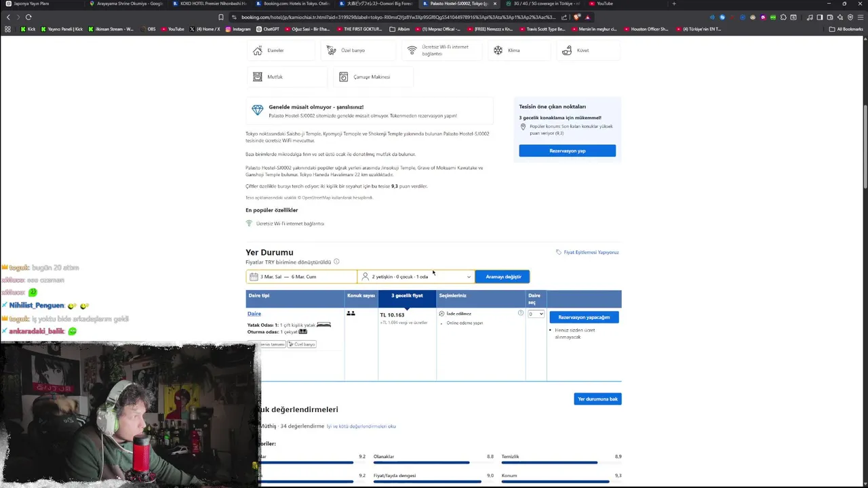Screen dimensions: 868x488
Task: Click the browser back arrow
Action: click(x=8, y=17)
